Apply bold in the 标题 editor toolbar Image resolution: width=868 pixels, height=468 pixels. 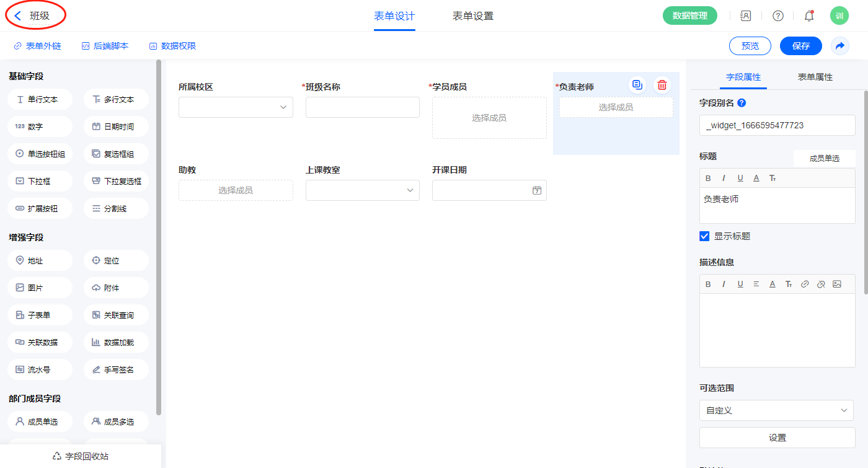pyautogui.click(x=708, y=179)
